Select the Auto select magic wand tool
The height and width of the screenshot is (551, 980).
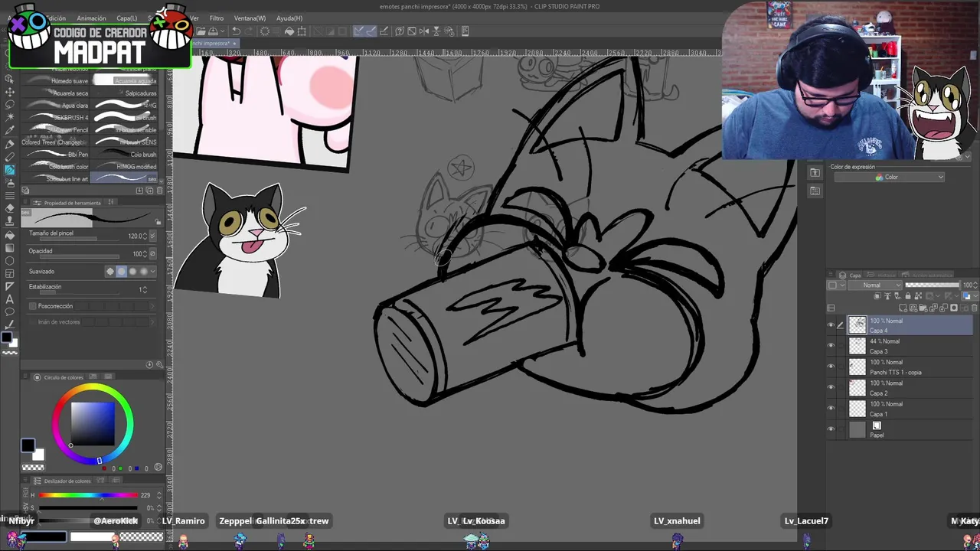tap(9, 116)
